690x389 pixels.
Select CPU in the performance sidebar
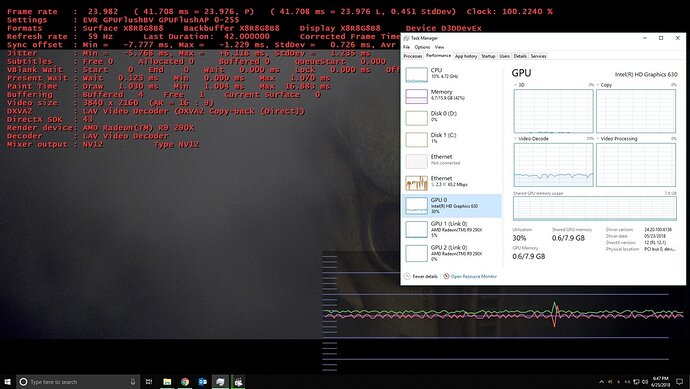point(452,74)
